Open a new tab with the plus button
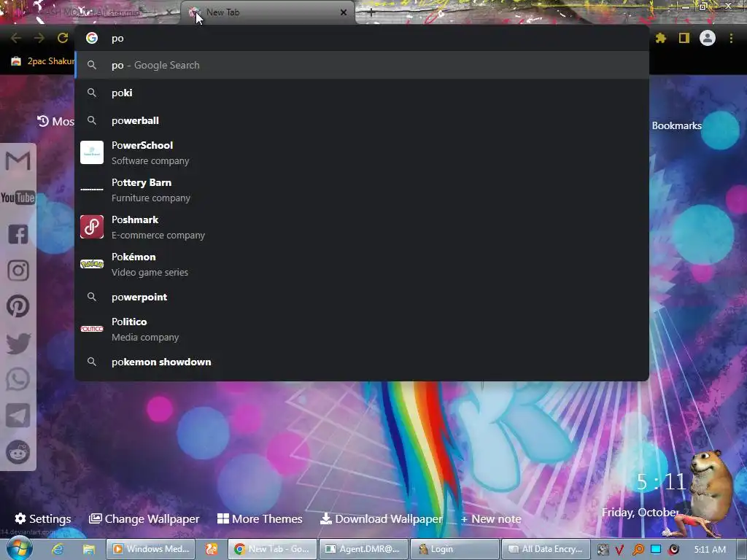This screenshot has height=560, width=747. [371, 13]
